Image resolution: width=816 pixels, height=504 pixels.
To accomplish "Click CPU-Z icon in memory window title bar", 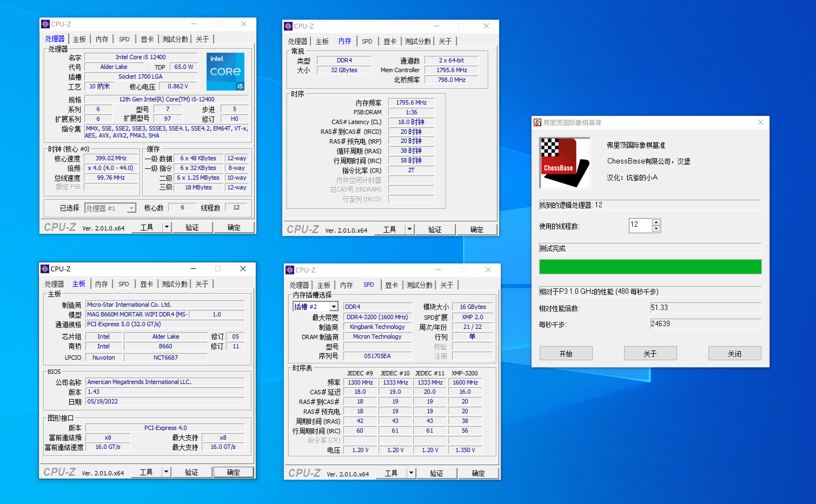I will (288, 26).
